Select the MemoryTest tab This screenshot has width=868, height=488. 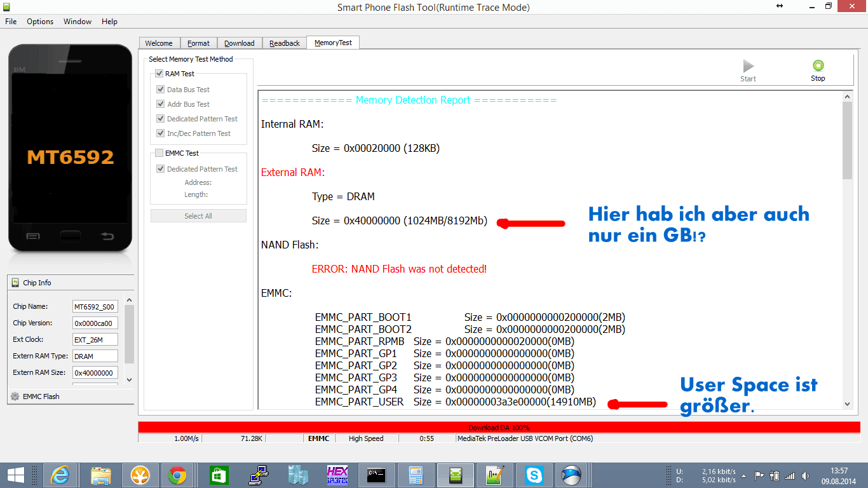click(x=334, y=43)
